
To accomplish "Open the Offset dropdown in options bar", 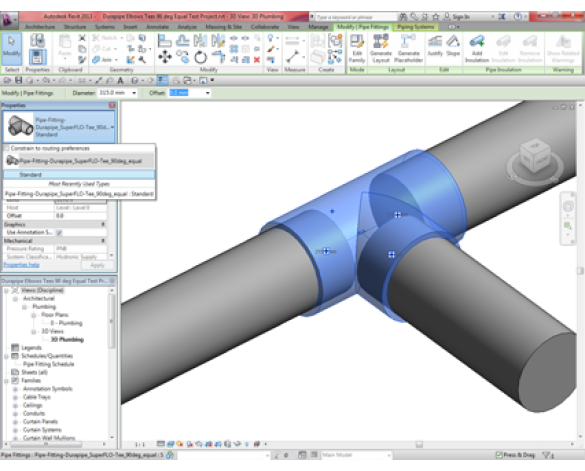I will click(207, 93).
